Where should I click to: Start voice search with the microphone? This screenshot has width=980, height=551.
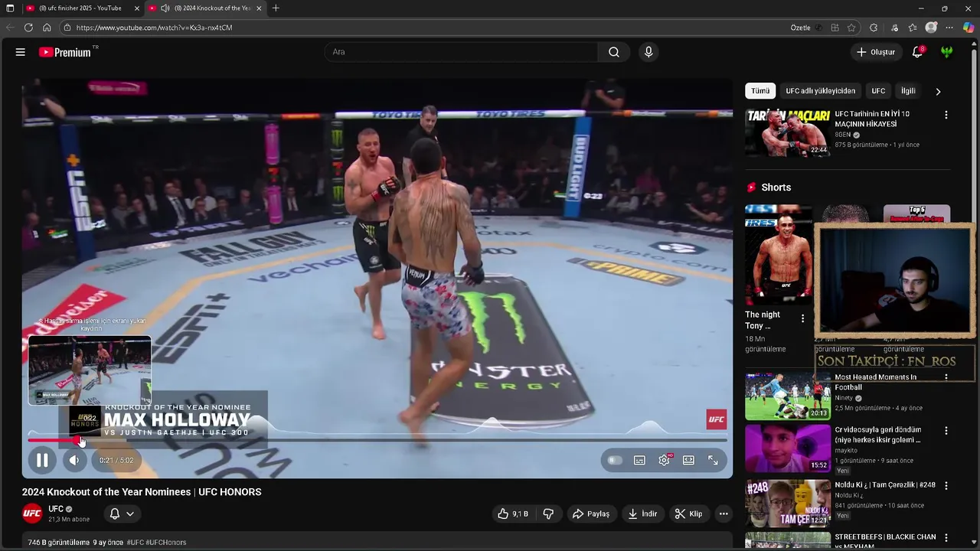[648, 52]
